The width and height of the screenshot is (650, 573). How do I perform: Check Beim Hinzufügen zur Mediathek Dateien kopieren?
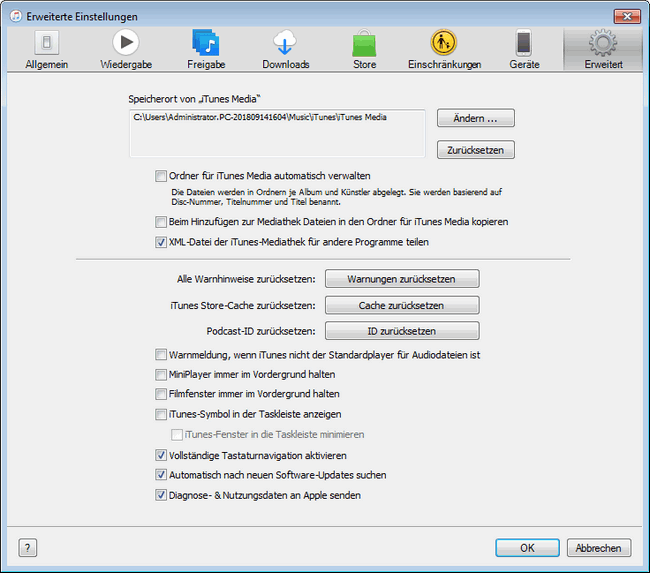(161, 222)
